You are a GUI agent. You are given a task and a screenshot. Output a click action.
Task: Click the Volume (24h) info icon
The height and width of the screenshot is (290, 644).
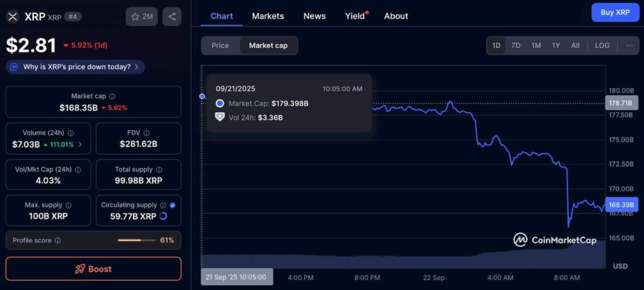point(70,133)
